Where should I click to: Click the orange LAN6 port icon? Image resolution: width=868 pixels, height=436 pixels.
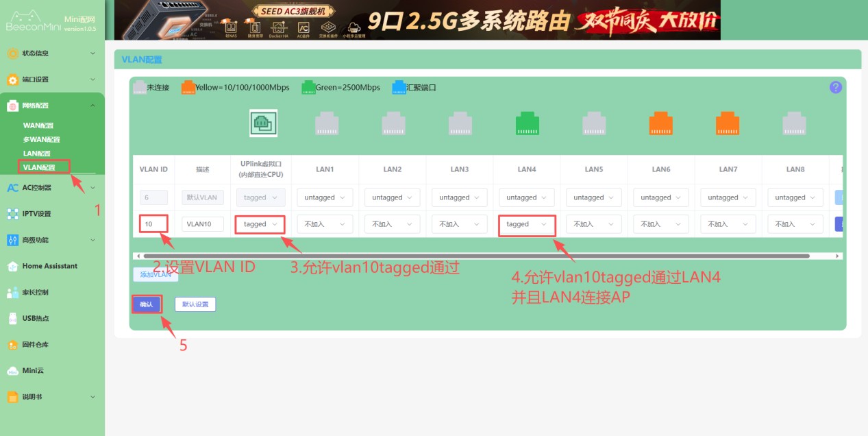(661, 123)
